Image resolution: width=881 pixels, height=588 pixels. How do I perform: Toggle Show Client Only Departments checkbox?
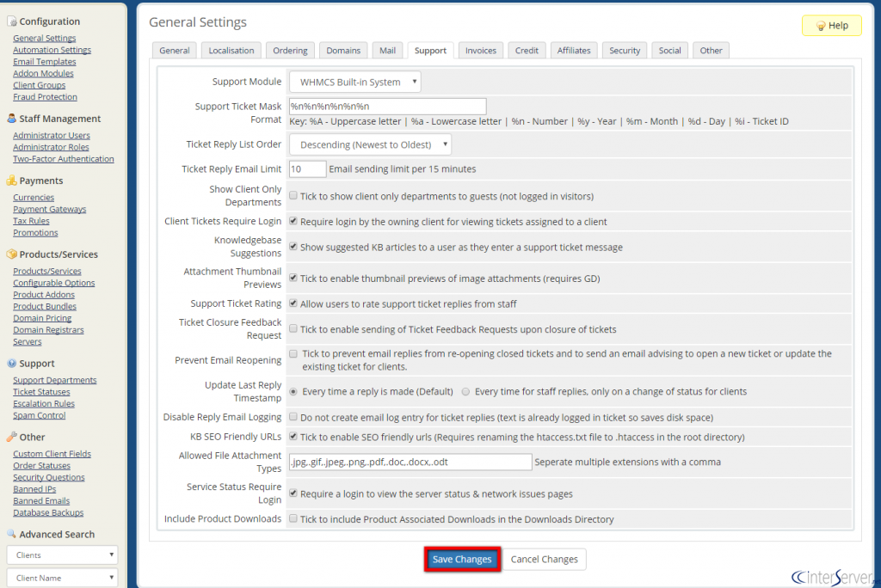(x=293, y=195)
